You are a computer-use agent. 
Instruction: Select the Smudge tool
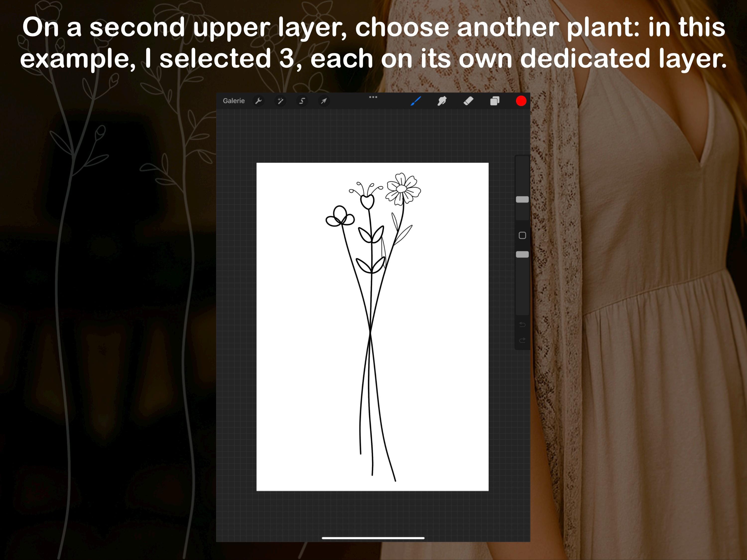coord(442,101)
